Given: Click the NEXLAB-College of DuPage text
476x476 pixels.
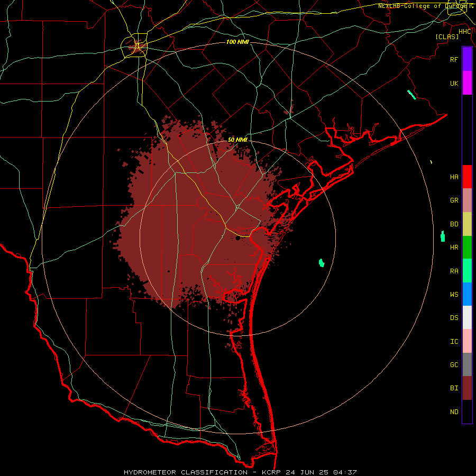Looking at the screenshot, I should (x=424, y=6).
